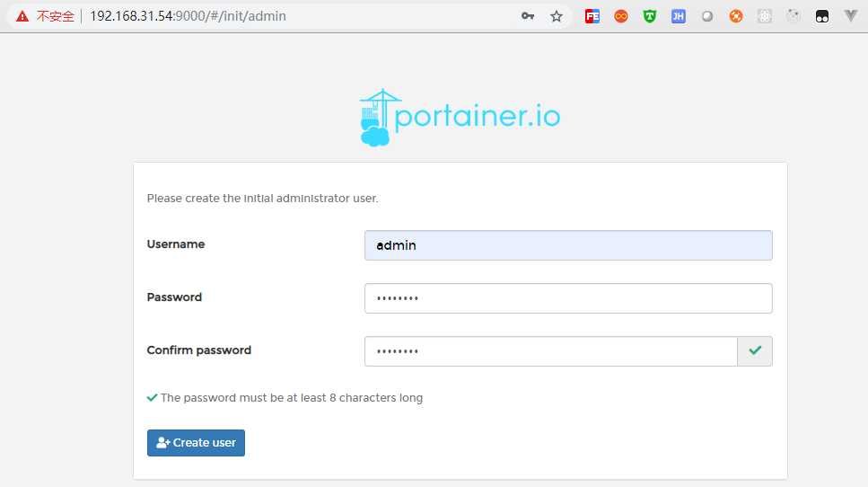Click 'Please create the initial administrator user' text
Viewport: 868px width, 487px height.
[x=262, y=199]
